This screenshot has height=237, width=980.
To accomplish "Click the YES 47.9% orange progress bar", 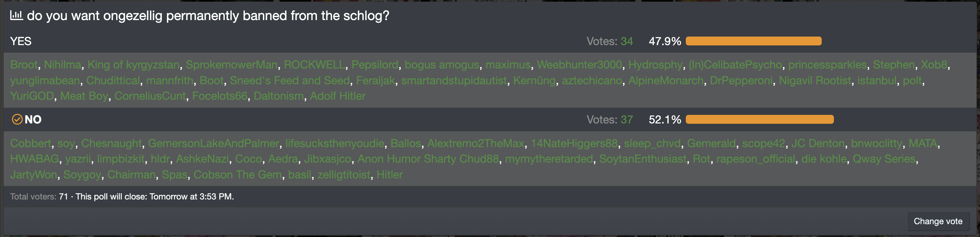I will point(753,41).
